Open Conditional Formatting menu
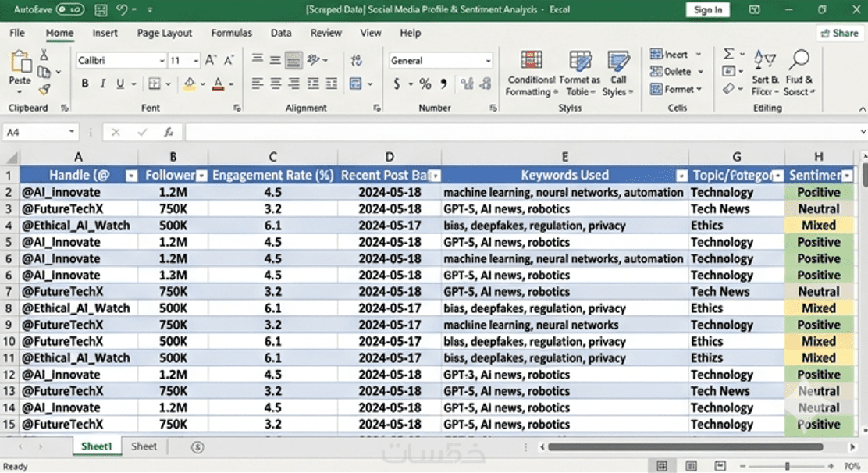 pyautogui.click(x=532, y=73)
